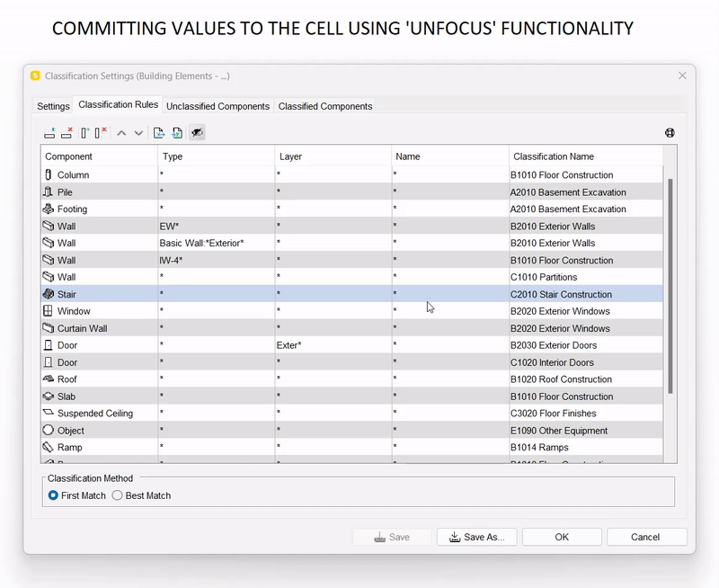Image resolution: width=719 pixels, height=588 pixels.
Task: Select the IW-4* type cell
Action: tap(217, 260)
